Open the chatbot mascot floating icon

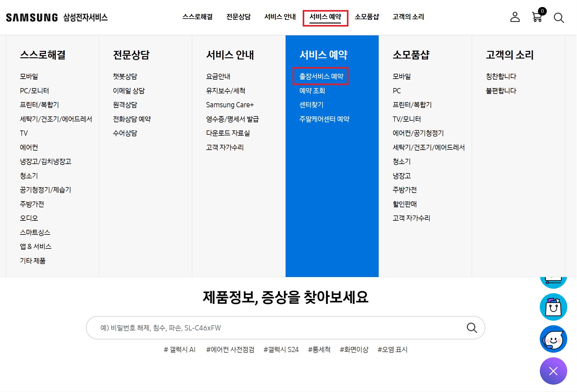[553, 339]
